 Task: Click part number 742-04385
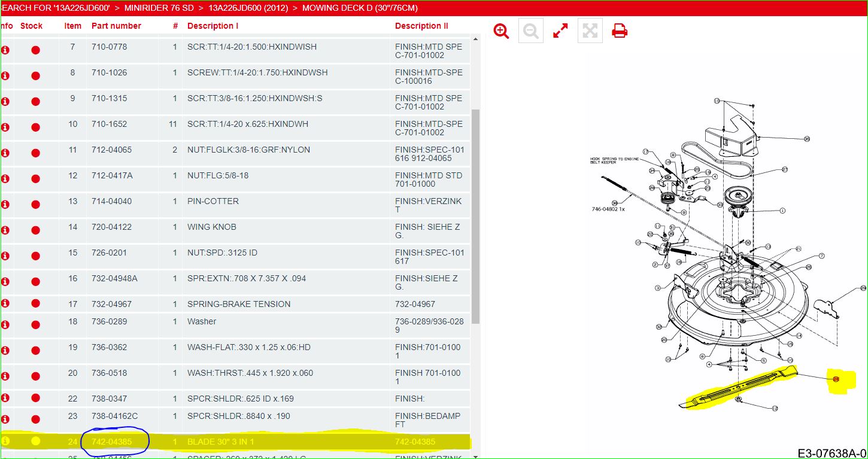pyautogui.click(x=111, y=442)
